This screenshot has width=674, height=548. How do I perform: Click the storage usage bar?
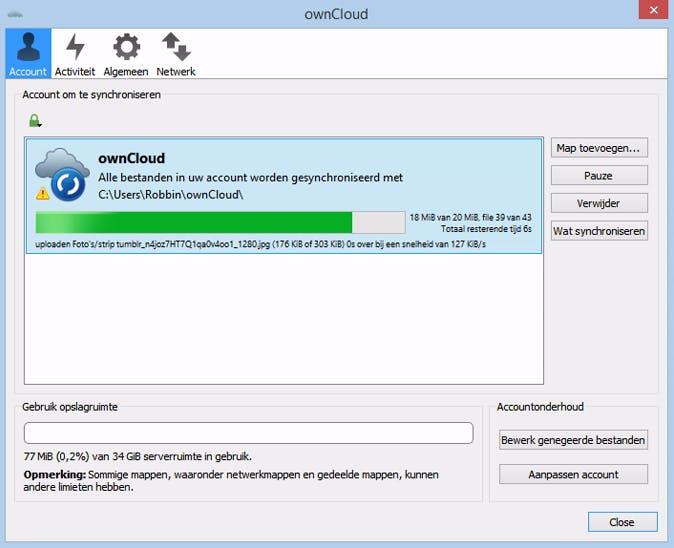pos(248,433)
